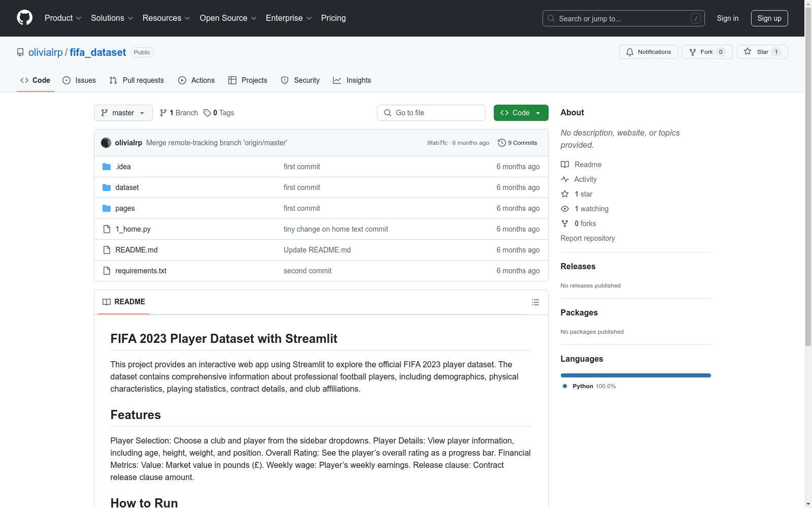The width and height of the screenshot is (812, 508).
Task: Open the master branch dropdown
Action: coord(123,113)
